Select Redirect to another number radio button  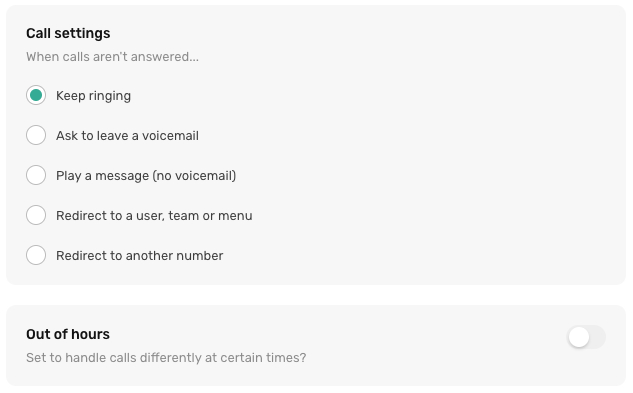point(36,255)
